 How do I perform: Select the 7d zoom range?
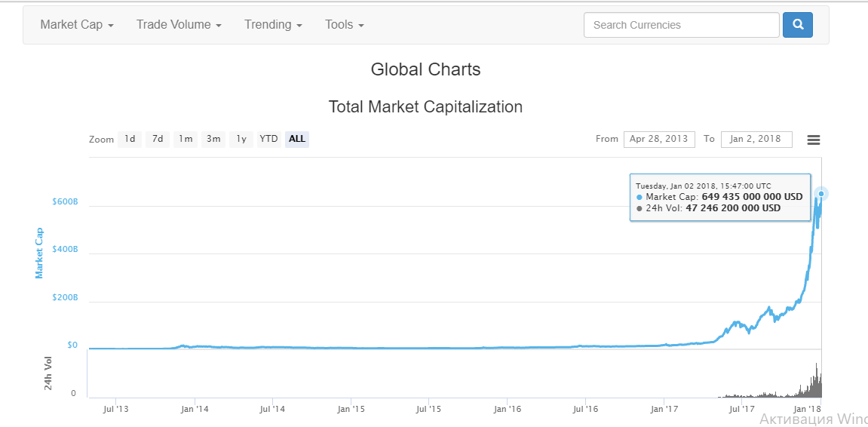pos(158,139)
